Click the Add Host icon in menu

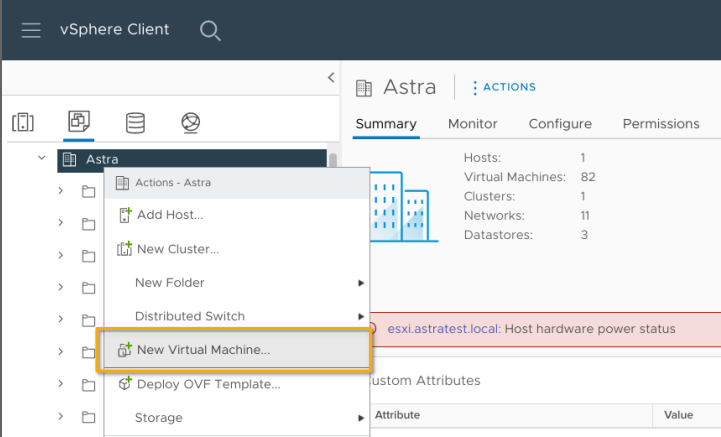coord(125,215)
